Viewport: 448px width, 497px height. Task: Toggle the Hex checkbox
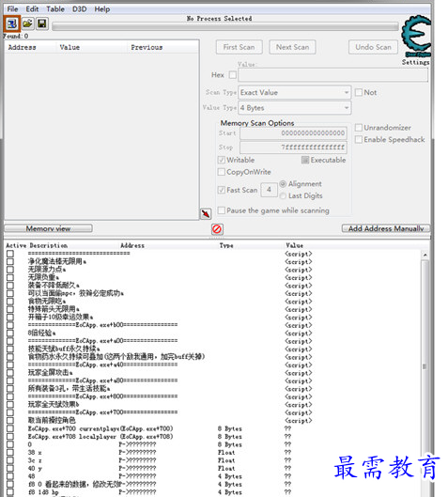(x=233, y=75)
